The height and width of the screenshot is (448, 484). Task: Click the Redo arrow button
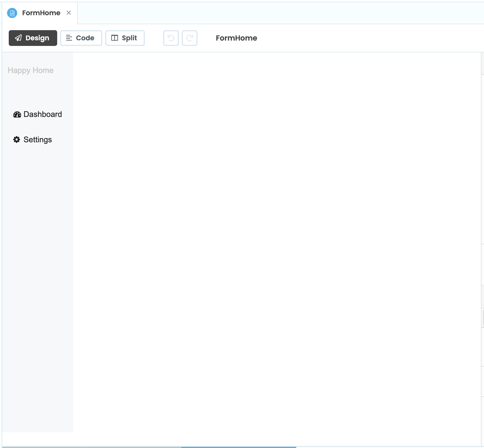point(190,38)
